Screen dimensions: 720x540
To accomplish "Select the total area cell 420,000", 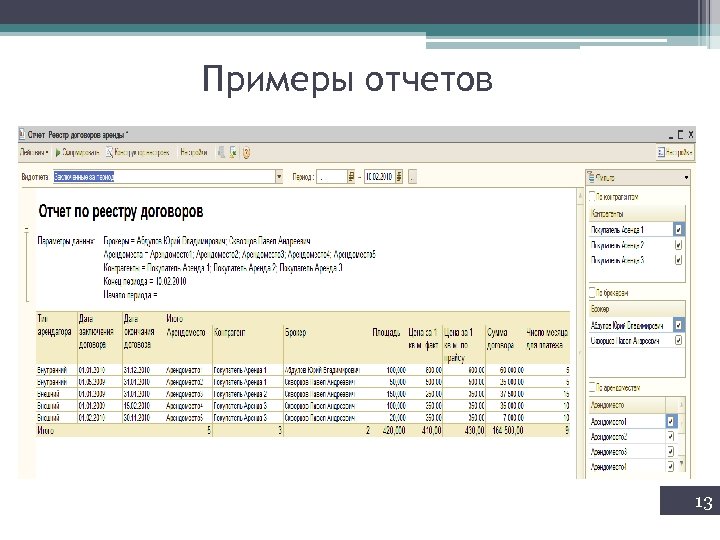I will [x=394, y=431].
